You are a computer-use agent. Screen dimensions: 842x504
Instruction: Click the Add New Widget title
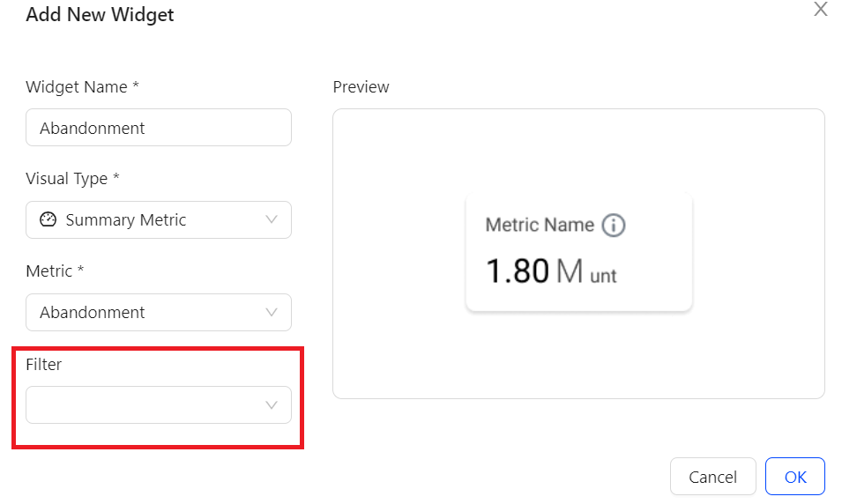click(100, 14)
